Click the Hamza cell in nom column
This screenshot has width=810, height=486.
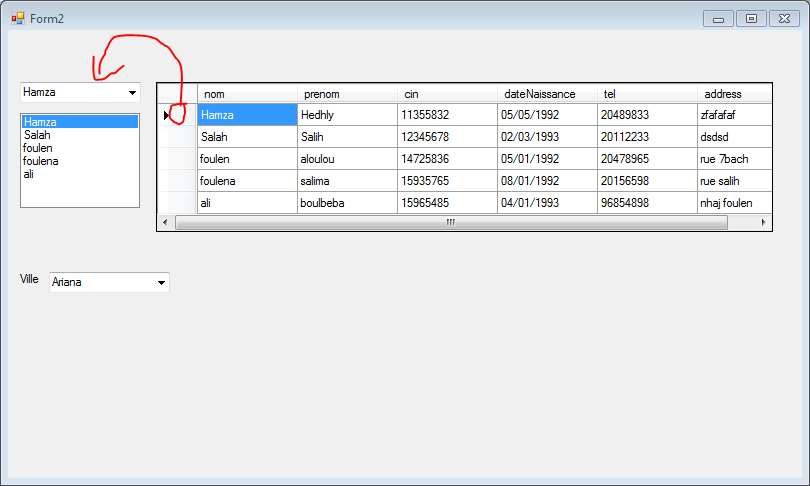[247, 115]
